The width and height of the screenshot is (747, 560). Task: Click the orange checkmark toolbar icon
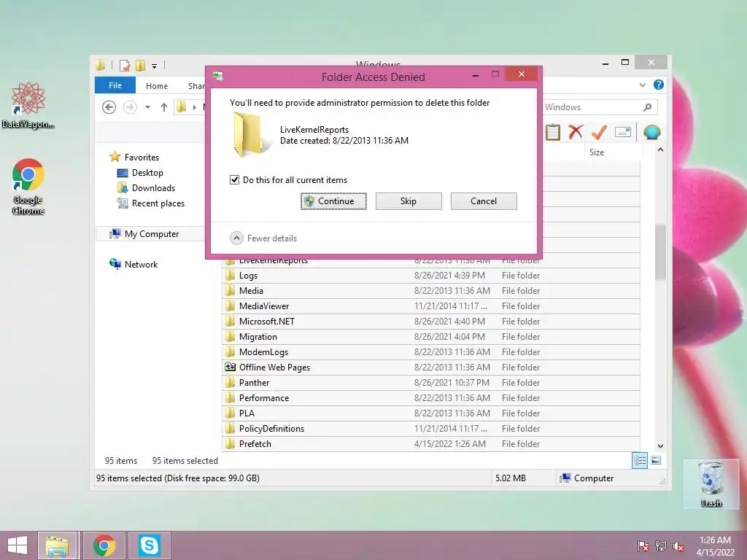pos(599,132)
